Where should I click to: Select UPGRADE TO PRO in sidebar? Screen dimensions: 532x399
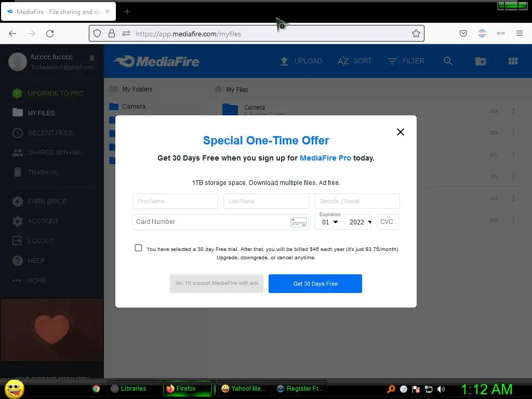click(x=48, y=94)
